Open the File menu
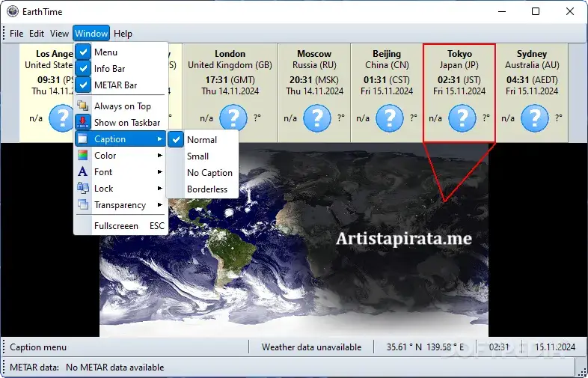This screenshot has height=378, width=588. [16, 34]
